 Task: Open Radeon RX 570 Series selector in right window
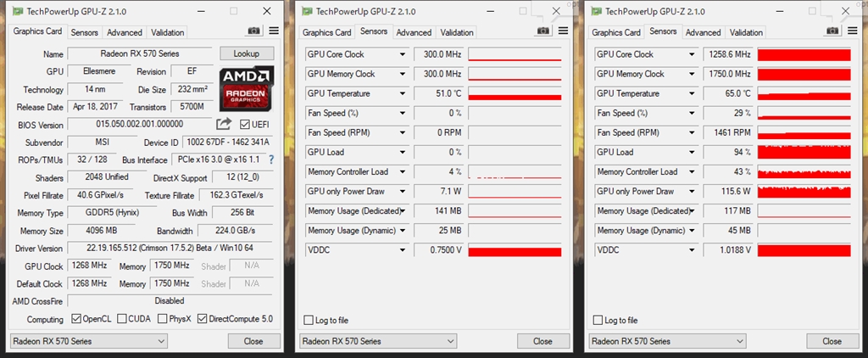pyautogui.click(x=668, y=341)
